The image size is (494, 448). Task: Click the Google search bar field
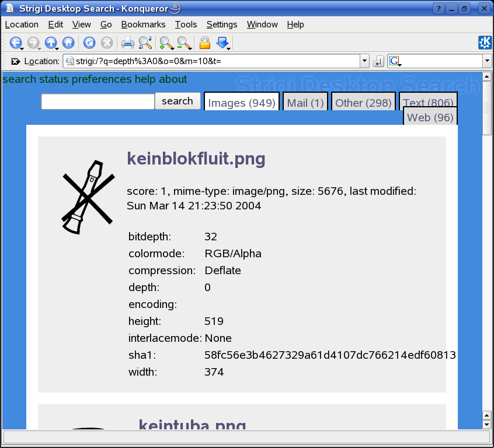coord(435,61)
